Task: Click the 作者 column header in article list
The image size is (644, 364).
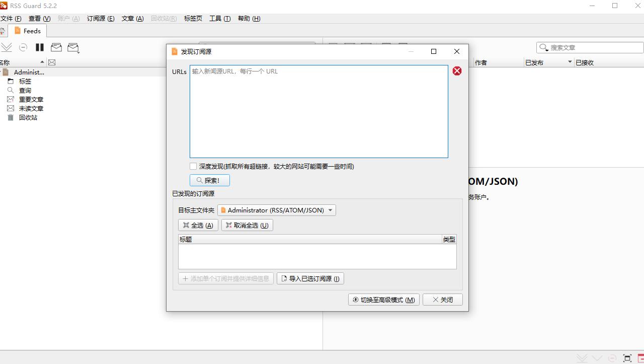Action: pyautogui.click(x=498, y=62)
